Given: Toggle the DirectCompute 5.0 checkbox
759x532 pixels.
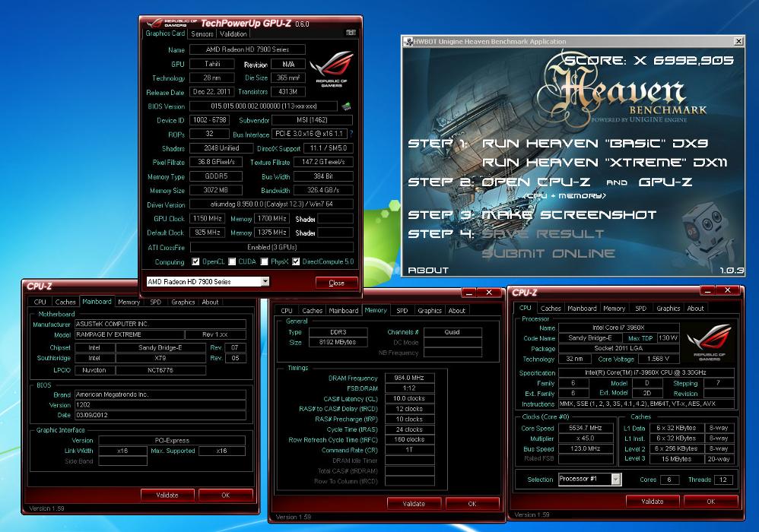Looking at the screenshot, I should [296, 261].
